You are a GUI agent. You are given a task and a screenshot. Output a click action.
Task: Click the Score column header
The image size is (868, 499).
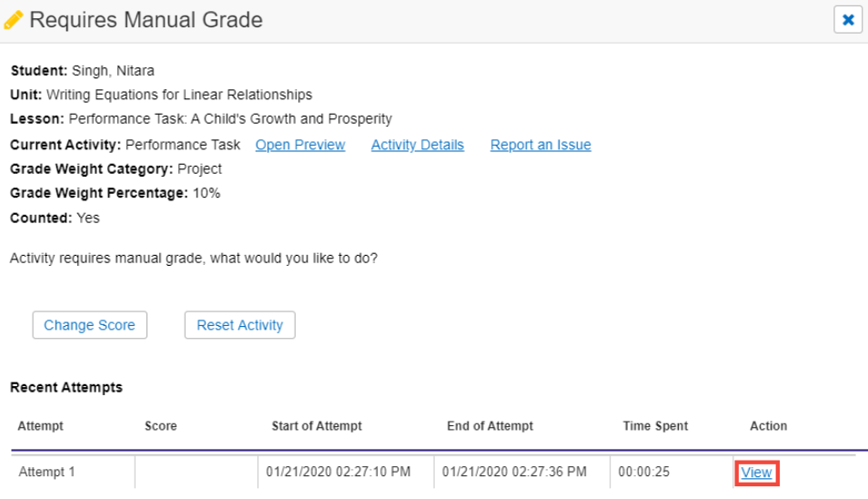[x=160, y=426]
